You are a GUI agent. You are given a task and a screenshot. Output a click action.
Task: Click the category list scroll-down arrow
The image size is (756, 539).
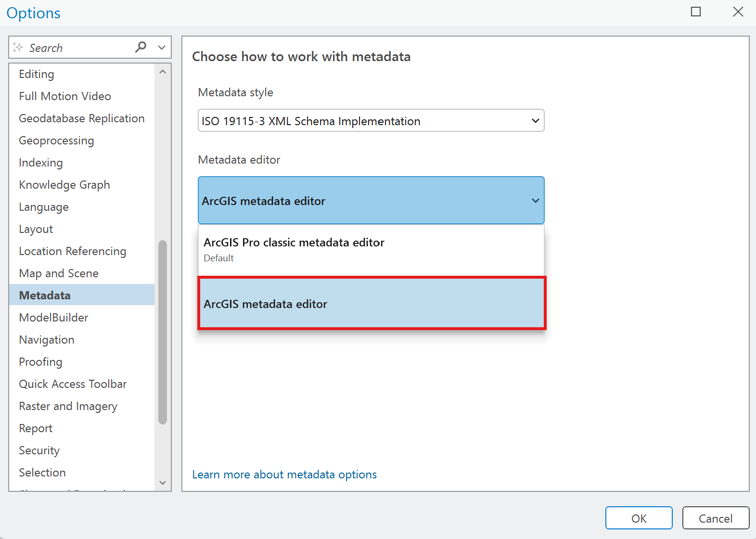coord(163,483)
